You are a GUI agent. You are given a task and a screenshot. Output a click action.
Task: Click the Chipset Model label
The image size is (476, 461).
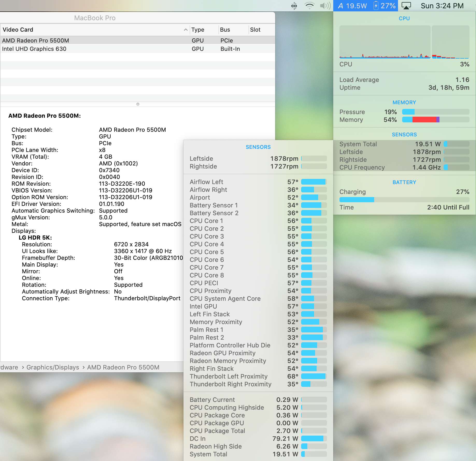32,130
